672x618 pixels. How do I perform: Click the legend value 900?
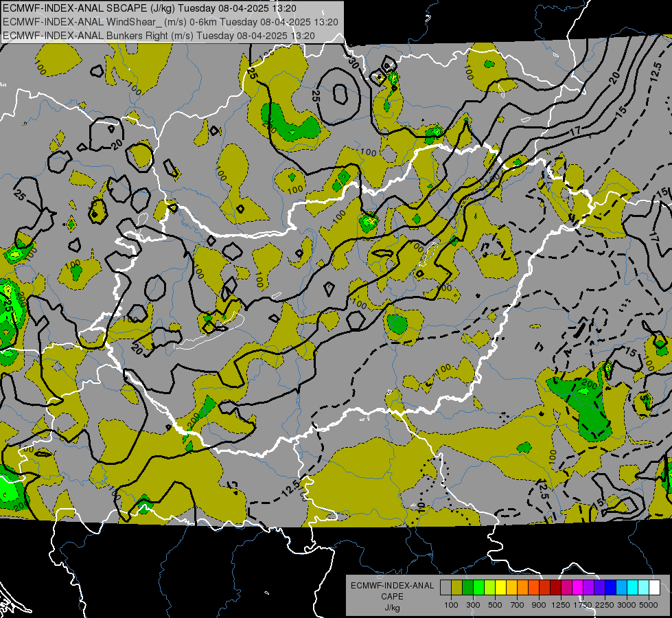pyautogui.click(x=539, y=605)
